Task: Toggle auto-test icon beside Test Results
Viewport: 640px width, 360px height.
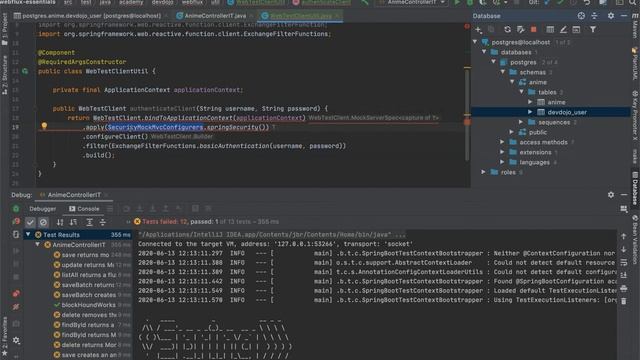Action: (x=16, y=235)
